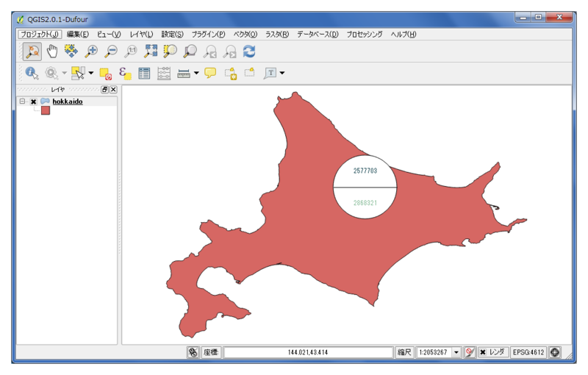Image resolution: width=588 pixels, height=375 pixels.
Task: Select the Text Annotation tool
Action: (270, 73)
